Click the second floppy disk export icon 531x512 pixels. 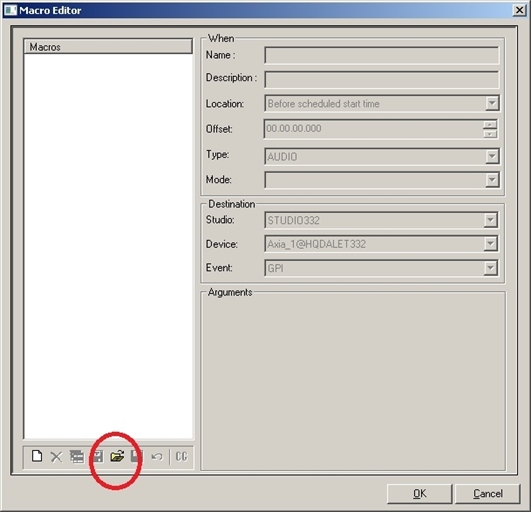pos(137,456)
